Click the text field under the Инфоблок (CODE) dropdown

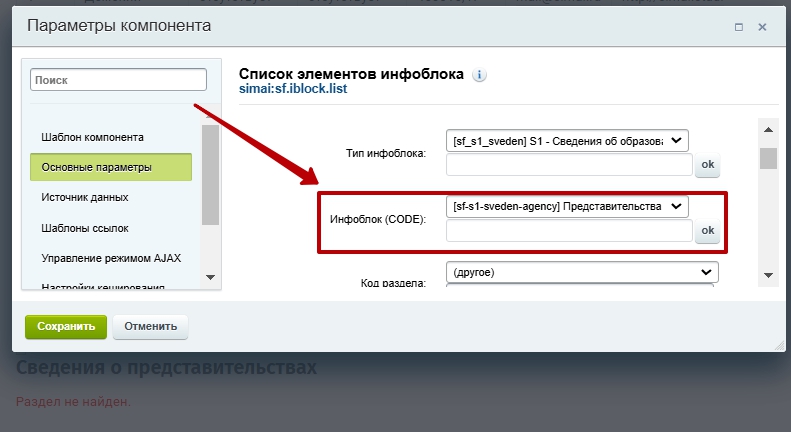tap(568, 231)
